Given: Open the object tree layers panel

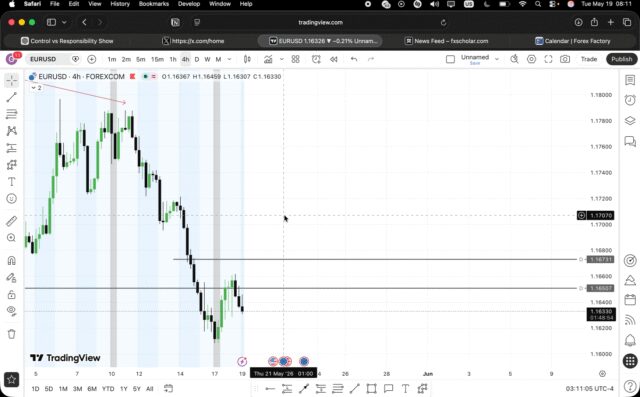Looking at the screenshot, I should pyautogui.click(x=630, y=121).
